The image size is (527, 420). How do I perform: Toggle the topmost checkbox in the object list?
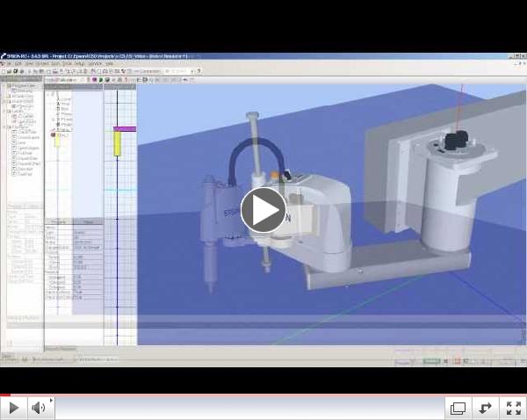(x=14, y=131)
